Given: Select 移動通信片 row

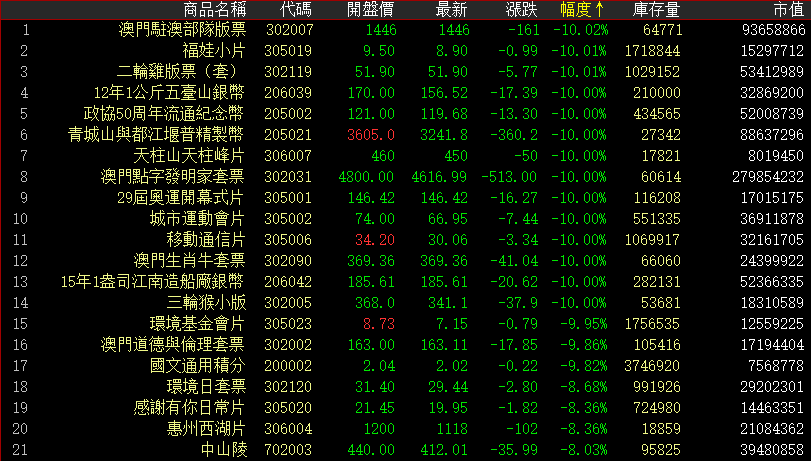Looking at the screenshot, I should pos(406,240).
